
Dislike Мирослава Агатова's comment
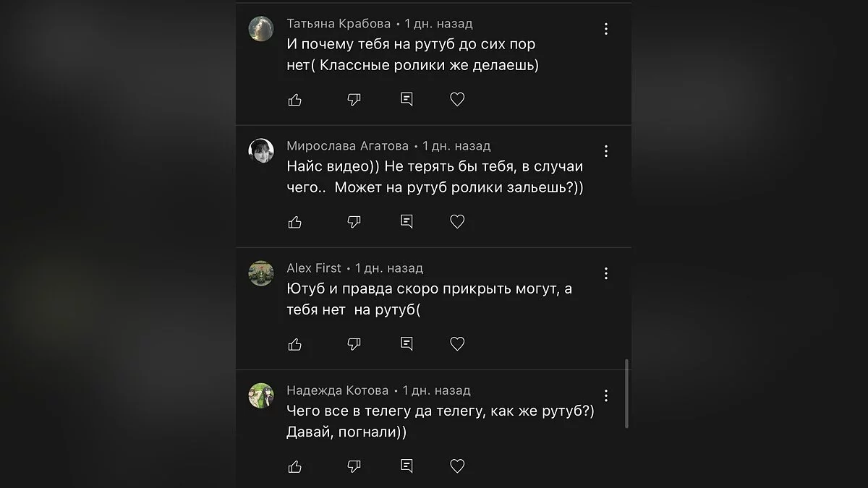tap(354, 222)
